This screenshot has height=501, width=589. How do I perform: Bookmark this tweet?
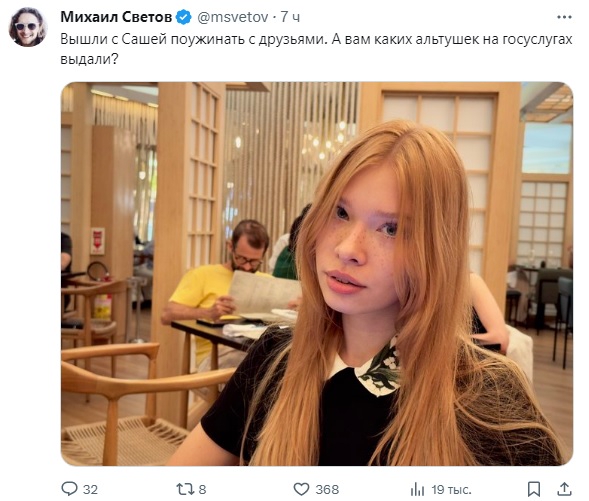(x=534, y=489)
